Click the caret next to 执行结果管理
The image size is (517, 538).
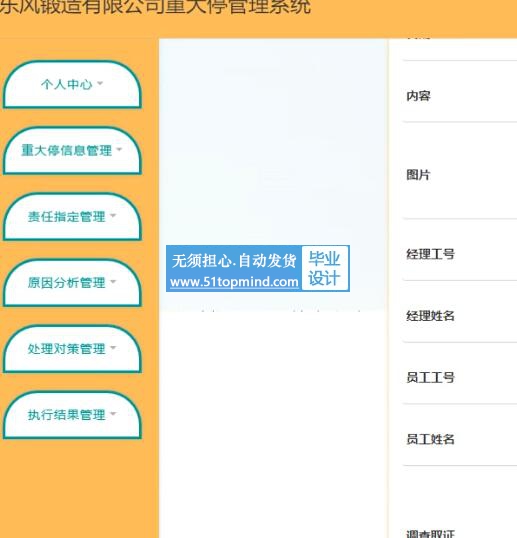pos(113,414)
